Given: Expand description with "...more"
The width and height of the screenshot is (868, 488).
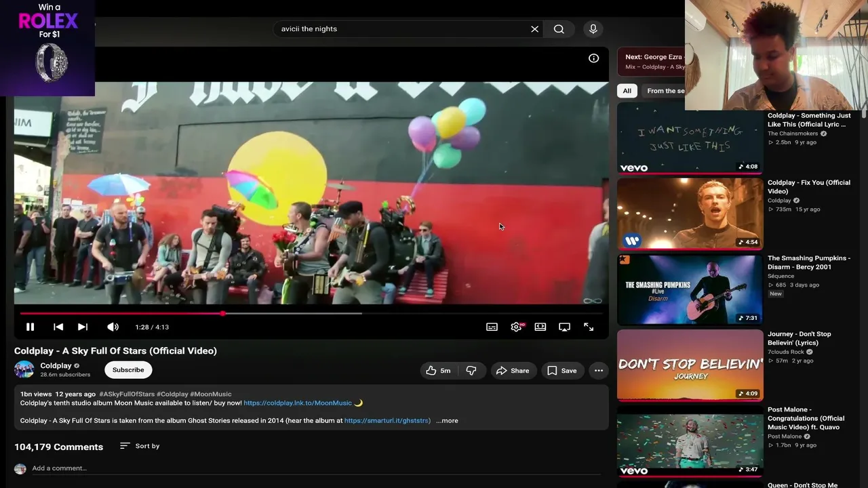Looking at the screenshot, I should coord(447,420).
